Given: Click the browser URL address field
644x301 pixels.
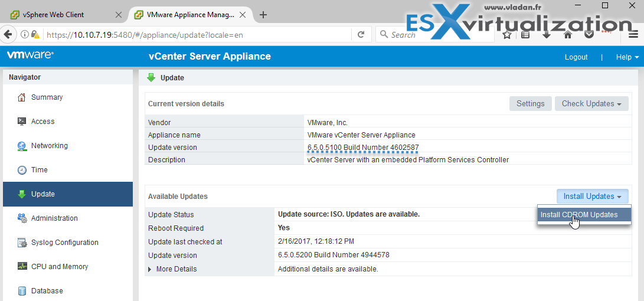Looking at the screenshot, I should coord(195,35).
